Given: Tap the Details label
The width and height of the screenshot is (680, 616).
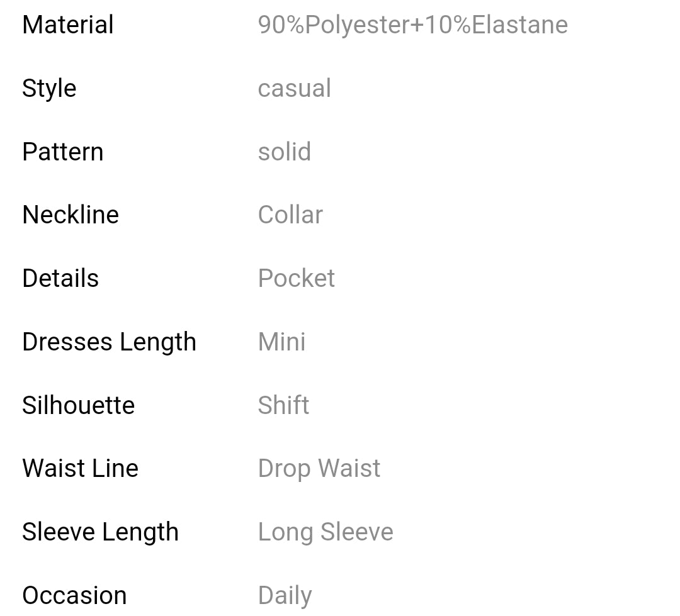Looking at the screenshot, I should (x=60, y=278).
